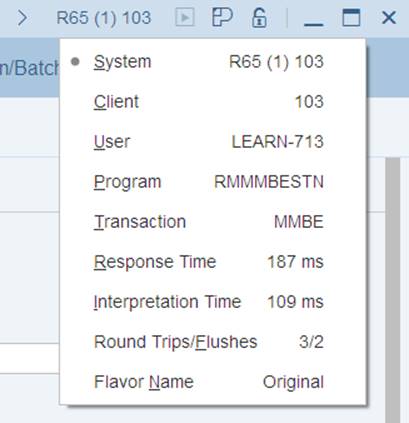Click the RMMMBESTN program value

click(269, 182)
